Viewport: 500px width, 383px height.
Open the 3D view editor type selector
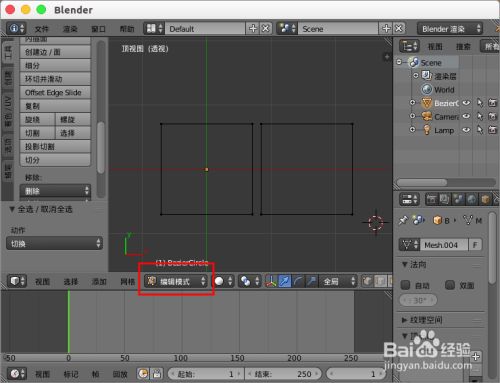coord(17,281)
